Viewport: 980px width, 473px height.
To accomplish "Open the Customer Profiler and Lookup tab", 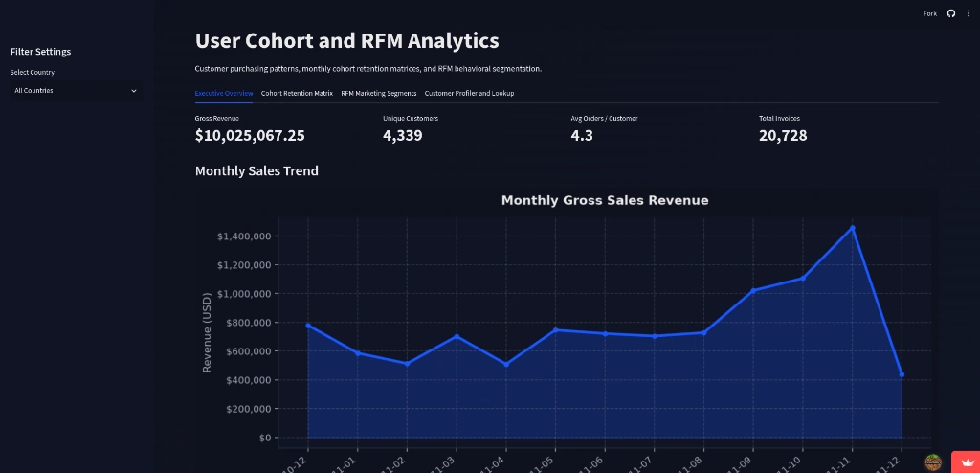I will (469, 93).
